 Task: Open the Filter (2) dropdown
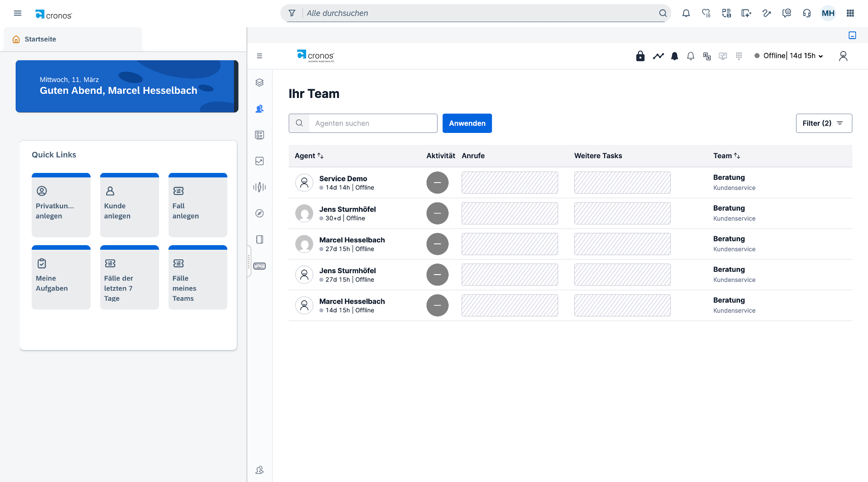824,123
